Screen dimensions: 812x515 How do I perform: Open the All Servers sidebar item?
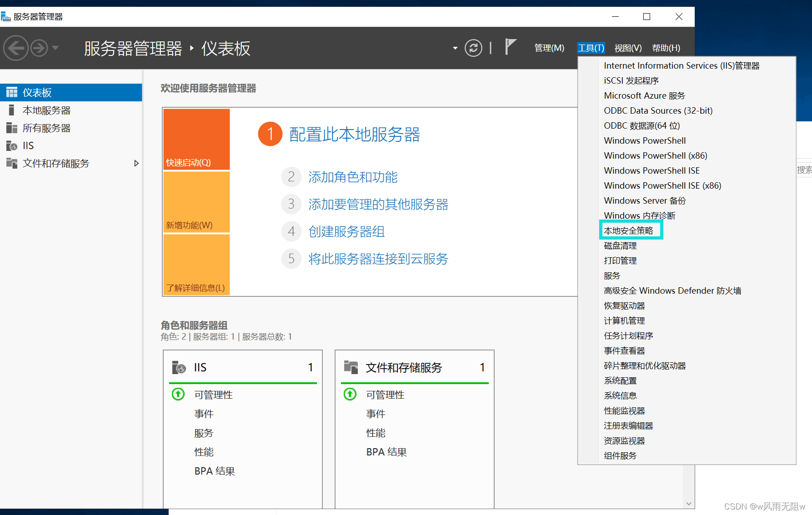46,128
